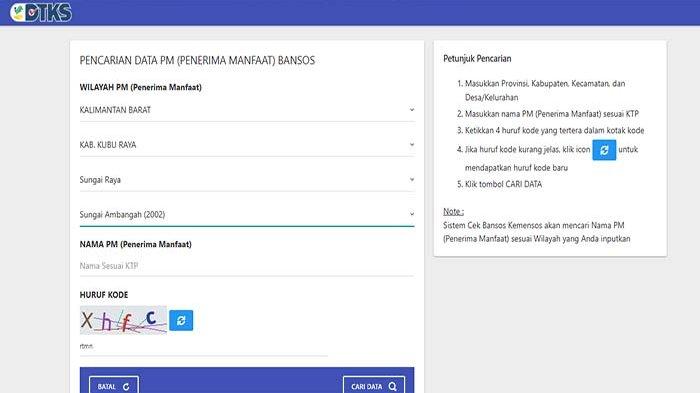Click the CARI DATA button
This screenshot has width=700, height=393.
(374, 386)
